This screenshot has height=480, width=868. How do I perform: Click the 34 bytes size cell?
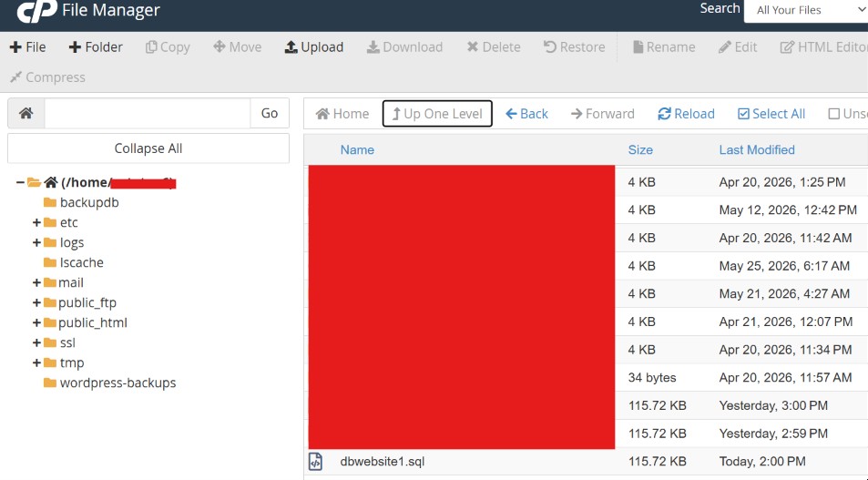point(652,378)
